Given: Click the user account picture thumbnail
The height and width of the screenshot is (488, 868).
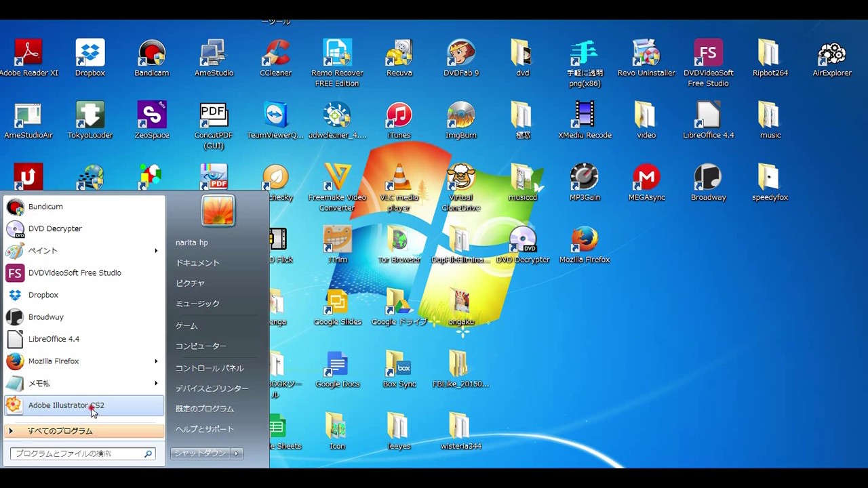Looking at the screenshot, I should 218,211.
